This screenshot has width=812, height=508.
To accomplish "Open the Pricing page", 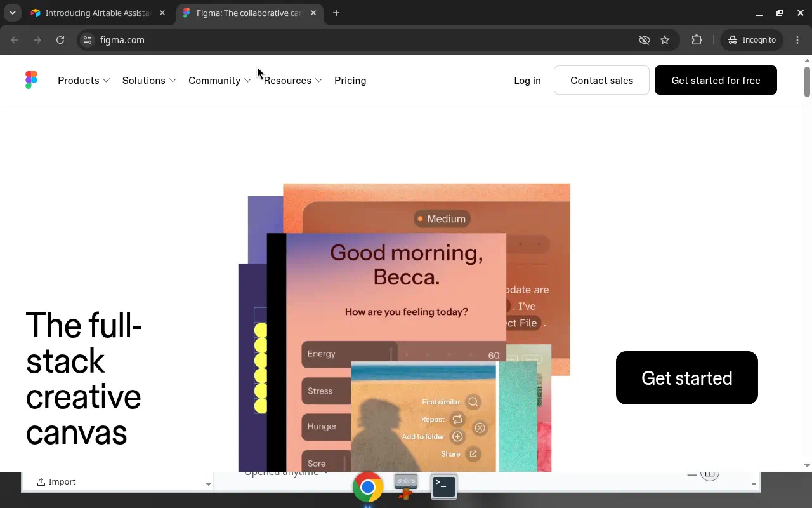I will (350, 81).
